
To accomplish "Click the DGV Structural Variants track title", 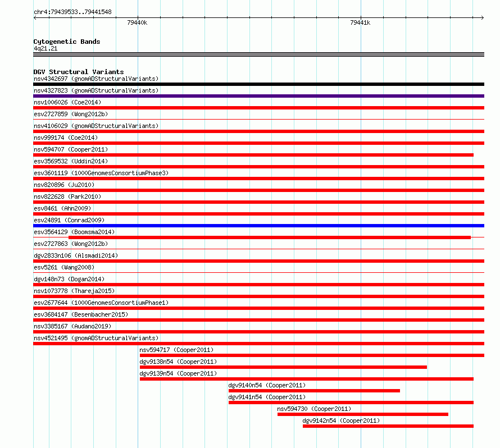I will (79, 72).
